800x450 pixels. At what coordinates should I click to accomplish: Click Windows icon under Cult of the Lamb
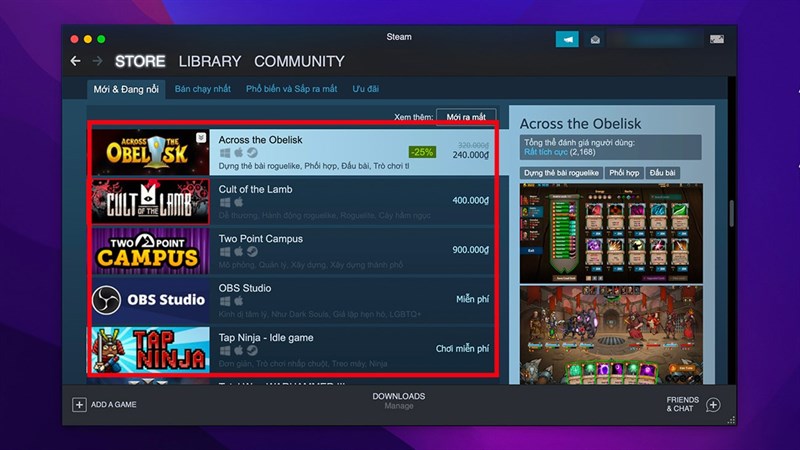(x=225, y=202)
